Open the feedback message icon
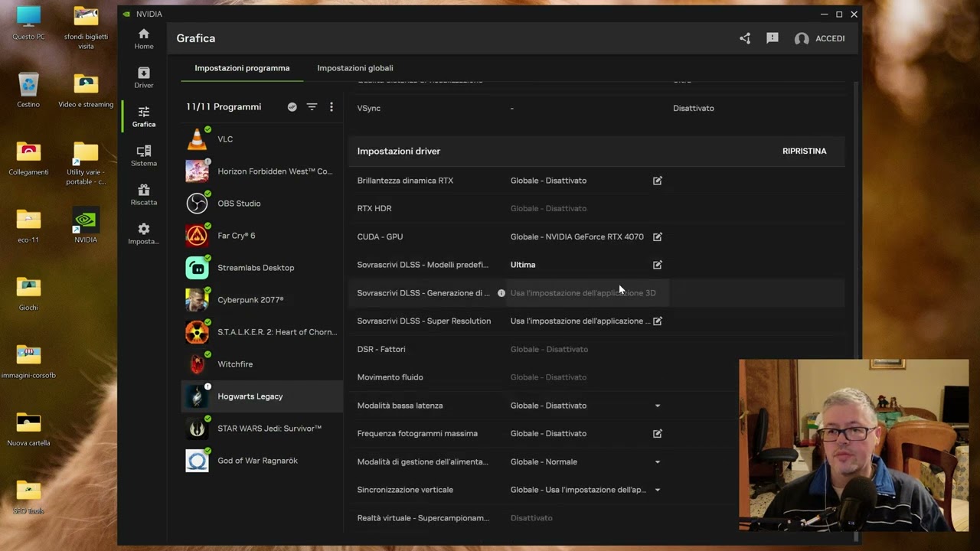The image size is (980, 551). click(x=773, y=38)
